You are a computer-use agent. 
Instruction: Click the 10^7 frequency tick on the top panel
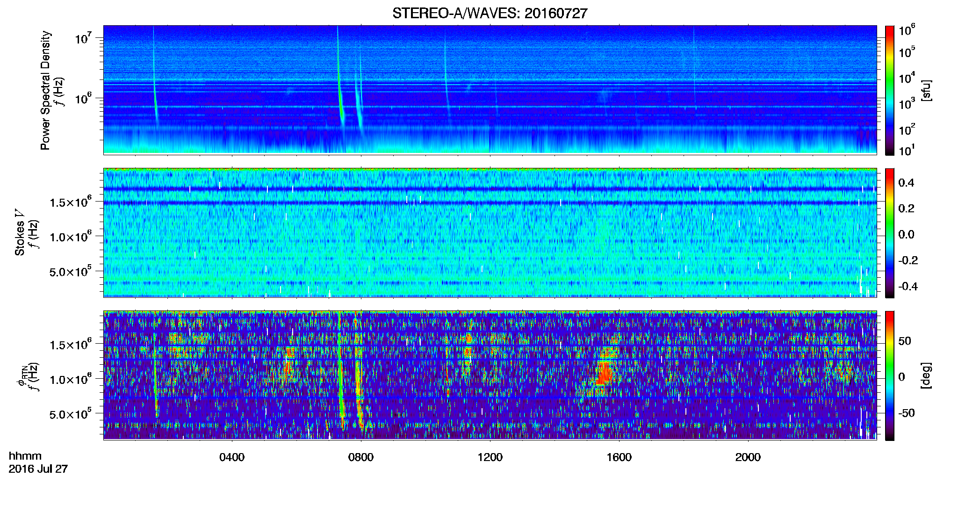click(x=83, y=37)
